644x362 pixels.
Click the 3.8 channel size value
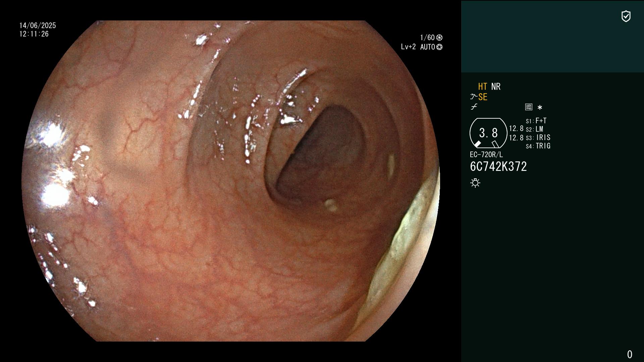click(x=488, y=133)
